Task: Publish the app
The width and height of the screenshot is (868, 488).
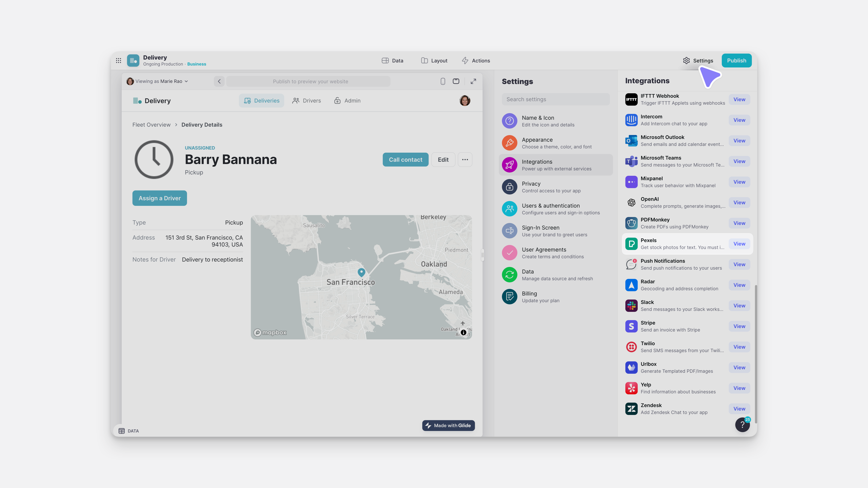Action: [x=736, y=61]
